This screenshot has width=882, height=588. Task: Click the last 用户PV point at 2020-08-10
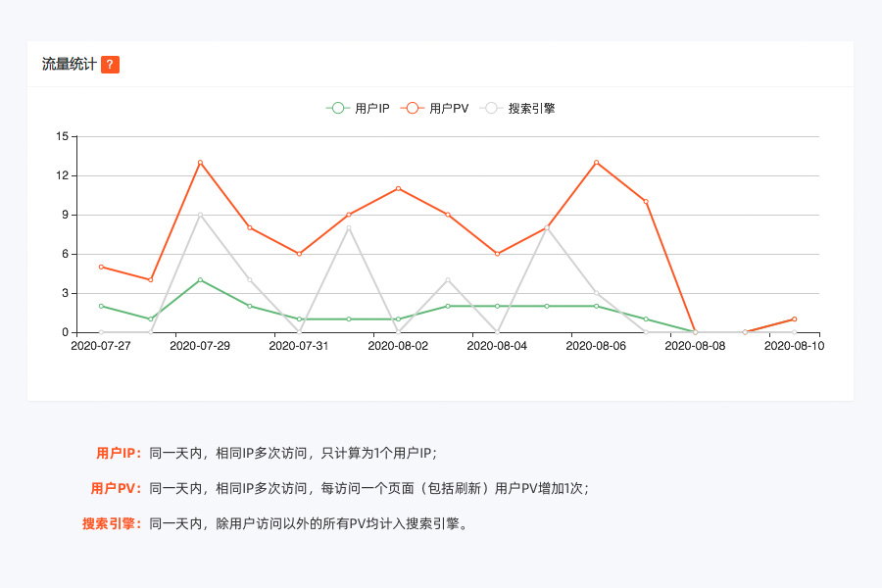click(795, 318)
